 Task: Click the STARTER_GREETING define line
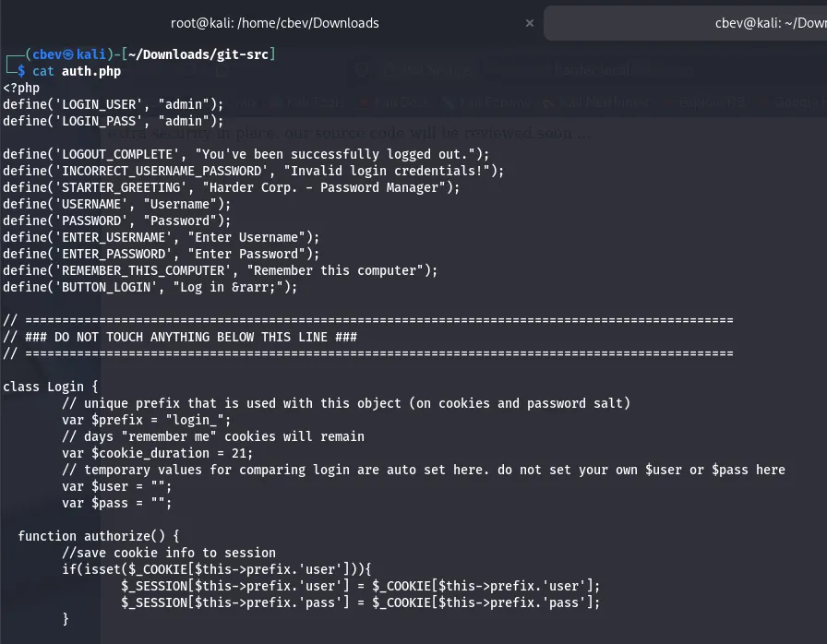point(232,187)
